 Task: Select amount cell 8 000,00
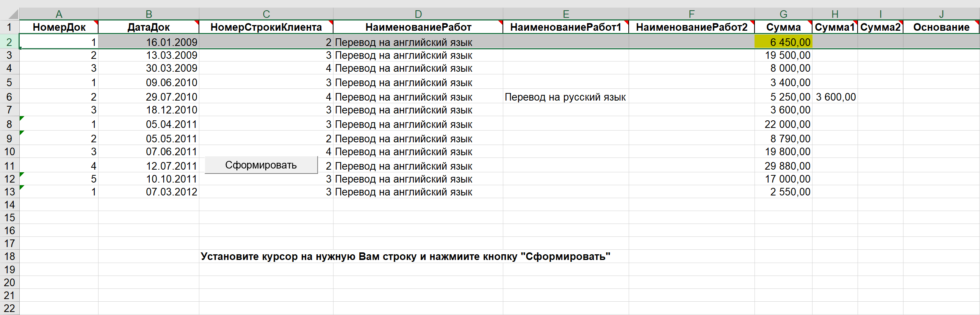click(783, 68)
